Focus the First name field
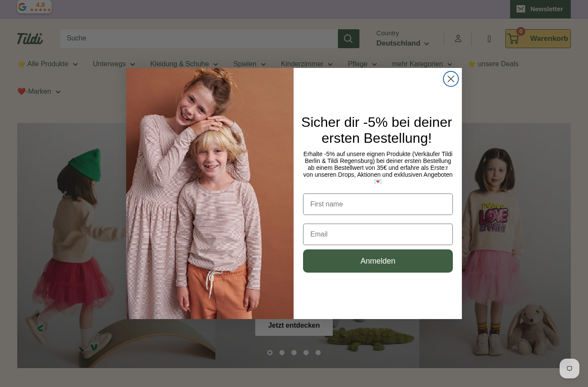The height and width of the screenshot is (387, 588). [x=378, y=204]
